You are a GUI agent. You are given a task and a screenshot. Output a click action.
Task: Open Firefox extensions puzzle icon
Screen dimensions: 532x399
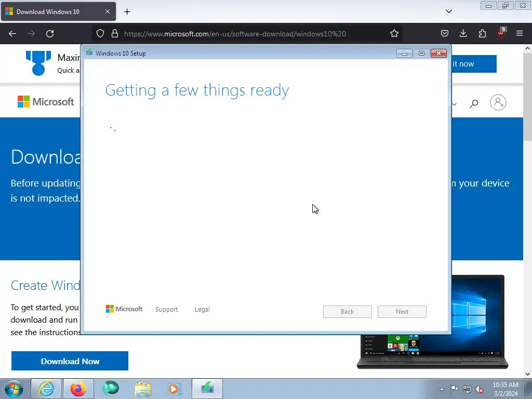click(482, 33)
